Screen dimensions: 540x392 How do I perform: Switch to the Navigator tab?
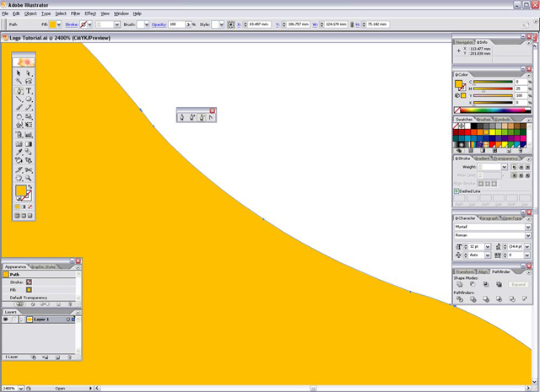tap(464, 42)
